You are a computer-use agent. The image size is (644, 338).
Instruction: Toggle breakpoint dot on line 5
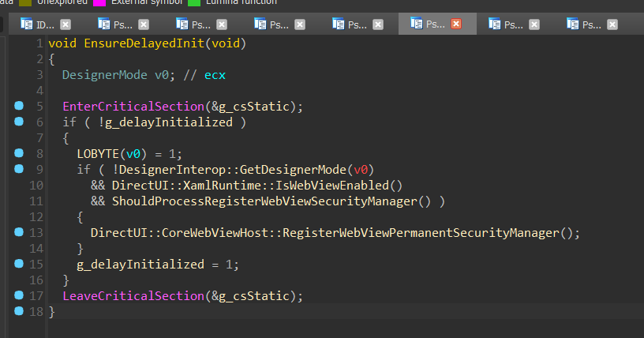click(x=19, y=106)
